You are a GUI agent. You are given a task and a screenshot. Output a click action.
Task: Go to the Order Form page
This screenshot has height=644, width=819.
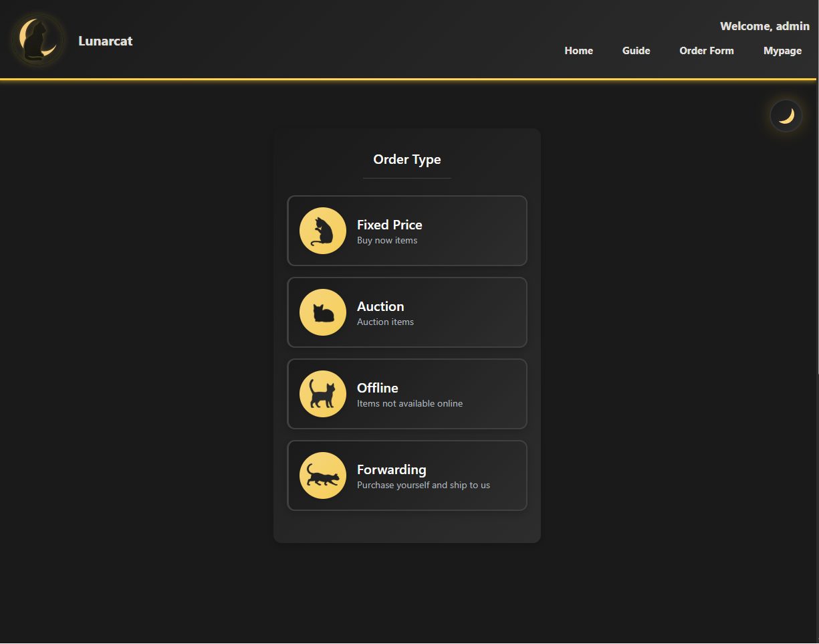(x=707, y=51)
